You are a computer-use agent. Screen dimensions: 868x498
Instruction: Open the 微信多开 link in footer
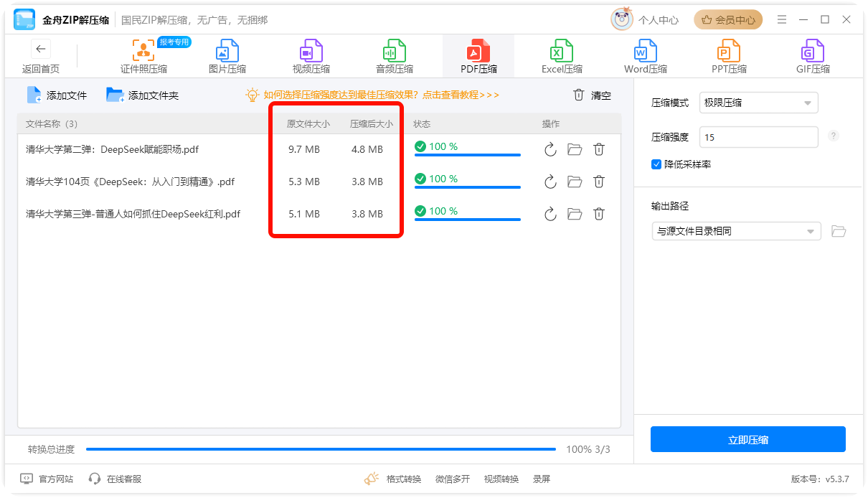(x=453, y=479)
